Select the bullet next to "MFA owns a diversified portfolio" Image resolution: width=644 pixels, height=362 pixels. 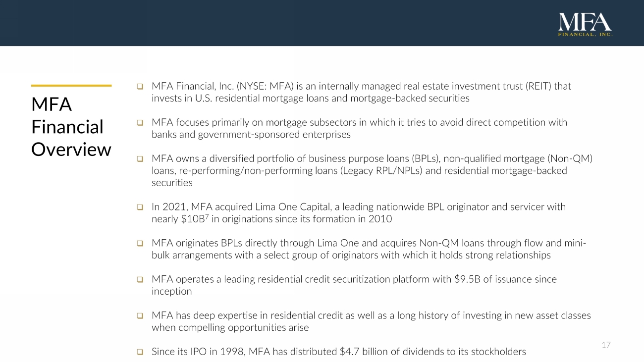coord(140,159)
